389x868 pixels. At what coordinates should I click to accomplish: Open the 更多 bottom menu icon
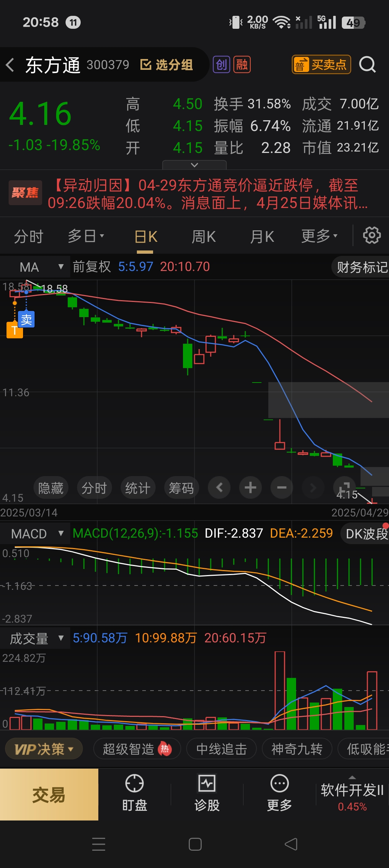[280, 793]
